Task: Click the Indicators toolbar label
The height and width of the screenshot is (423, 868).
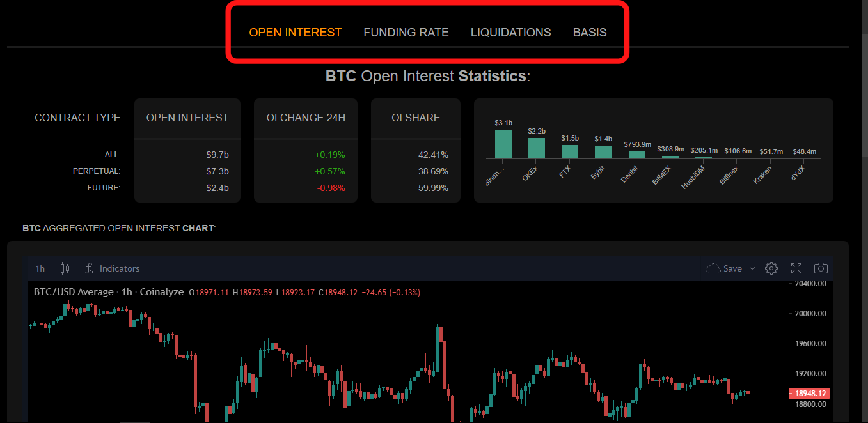Action: (x=120, y=268)
